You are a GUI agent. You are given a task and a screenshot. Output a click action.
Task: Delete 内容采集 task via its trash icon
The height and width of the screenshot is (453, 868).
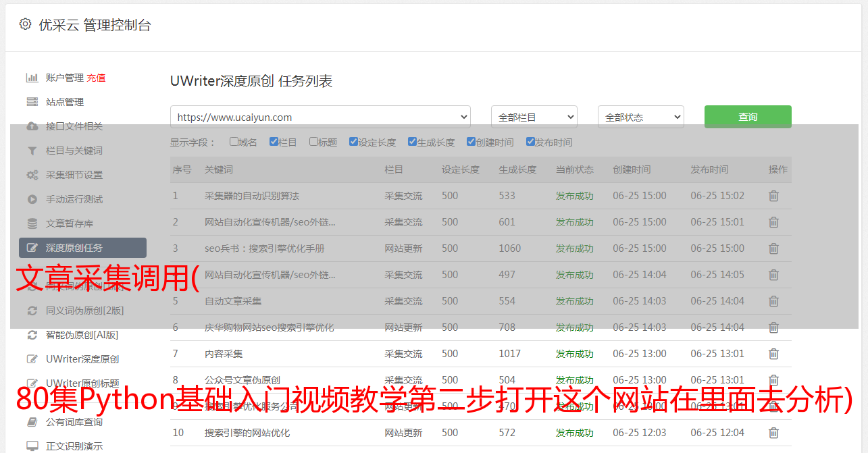coord(774,354)
